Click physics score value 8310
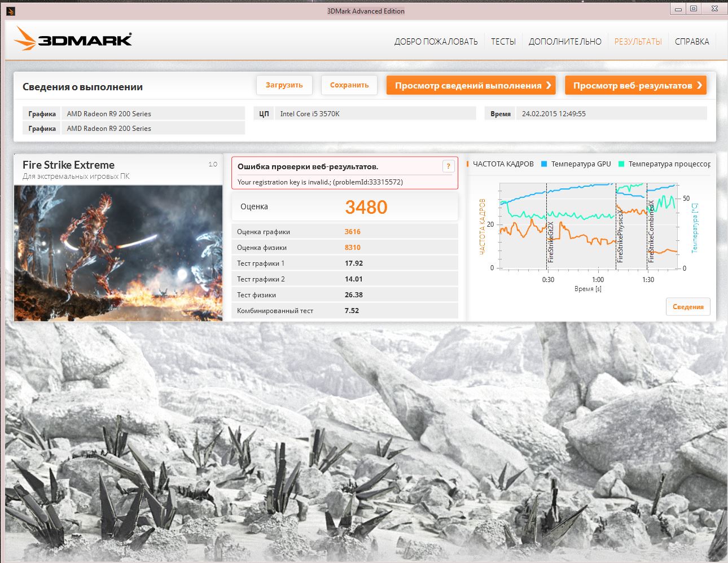The height and width of the screenshot is (563, 728). coord(353,248)
